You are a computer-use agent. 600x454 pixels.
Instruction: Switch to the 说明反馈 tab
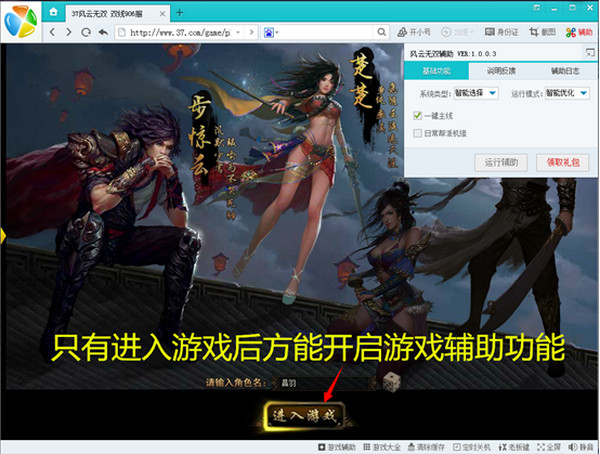(501, 71)
